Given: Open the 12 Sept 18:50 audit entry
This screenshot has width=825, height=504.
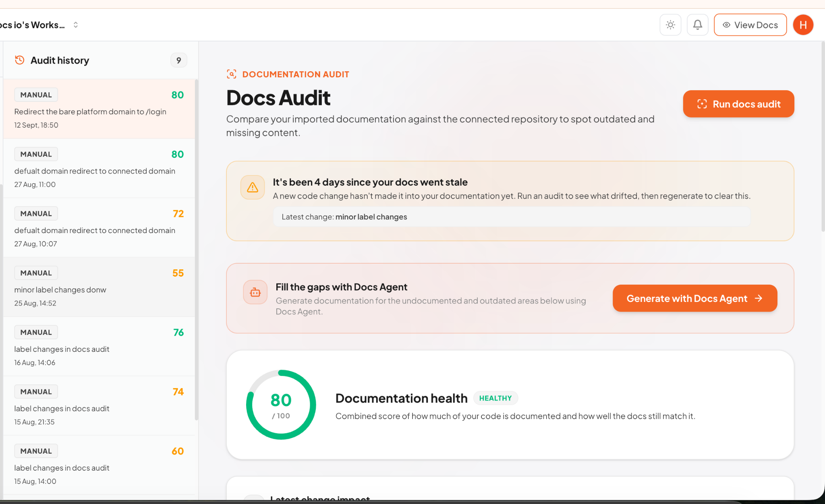Looking at the screenshot, I should pyautogui.click(x=99, y=109).
